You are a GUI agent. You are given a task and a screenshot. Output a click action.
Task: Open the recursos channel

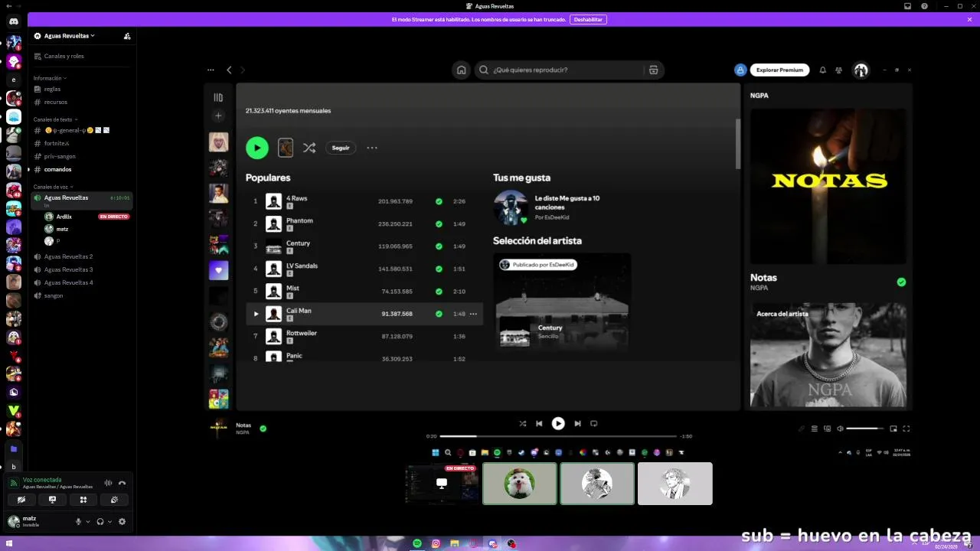point(83,102)
